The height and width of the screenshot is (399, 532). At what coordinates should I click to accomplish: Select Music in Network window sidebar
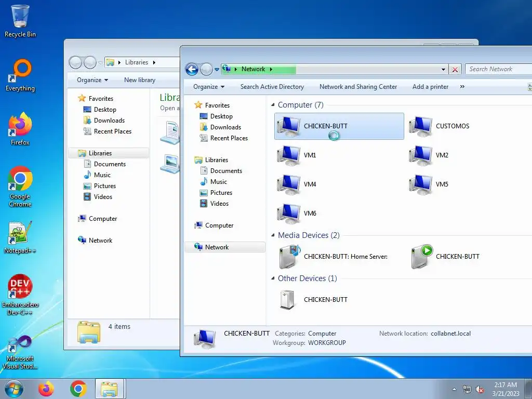pos(214,181)
